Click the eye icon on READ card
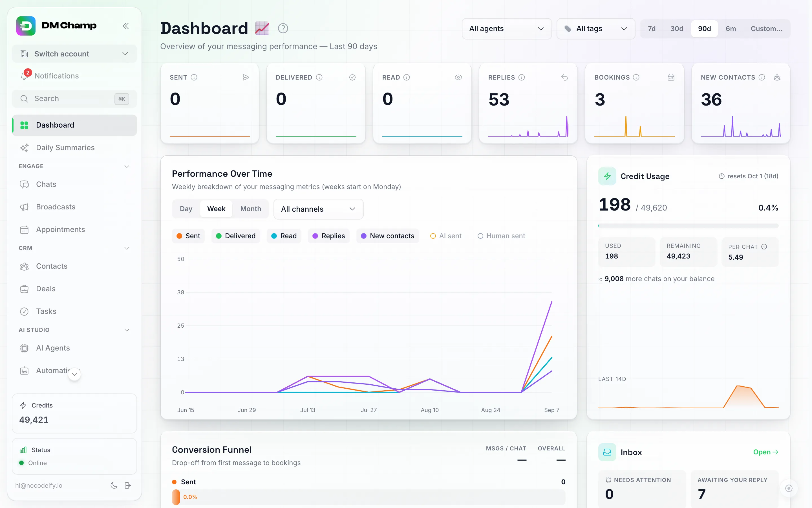The width and height of the screenshot is (812, 508). [x=458, y=77]
